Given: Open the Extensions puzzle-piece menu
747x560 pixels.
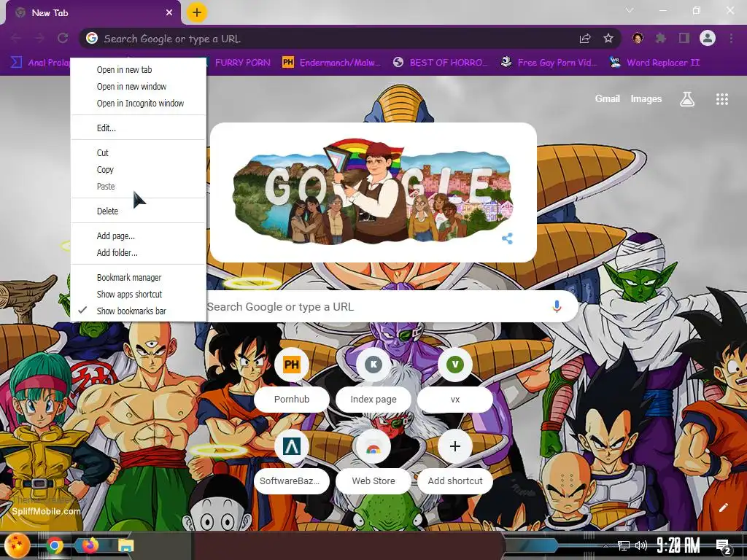Looking at the screenshot, I should [660, 38].
